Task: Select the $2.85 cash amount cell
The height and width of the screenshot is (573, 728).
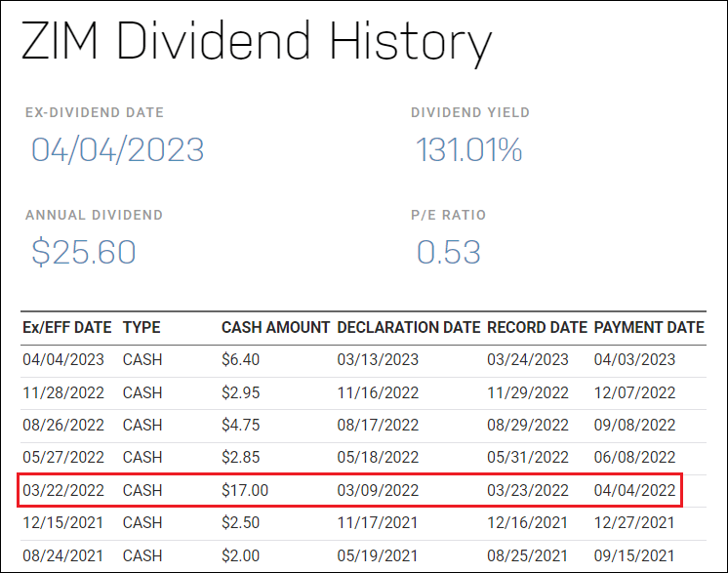Action: tap(240, 457)
